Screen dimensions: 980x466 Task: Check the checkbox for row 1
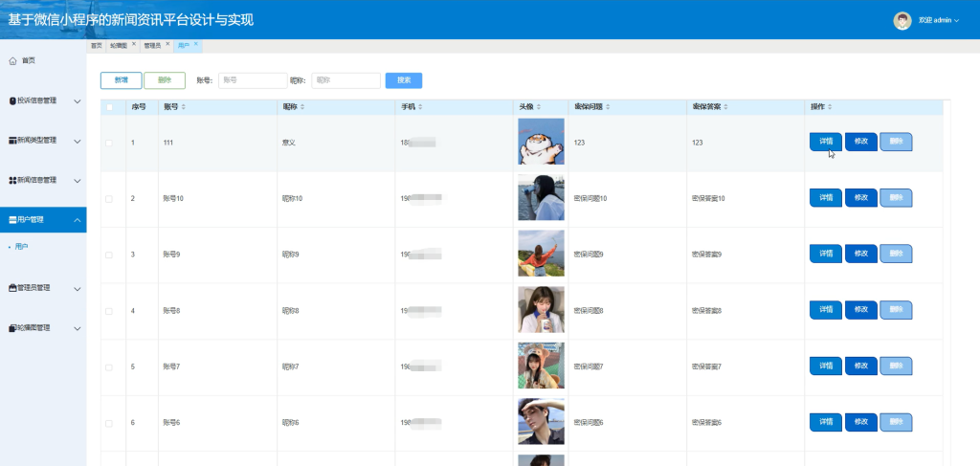[x=109, y=143]
